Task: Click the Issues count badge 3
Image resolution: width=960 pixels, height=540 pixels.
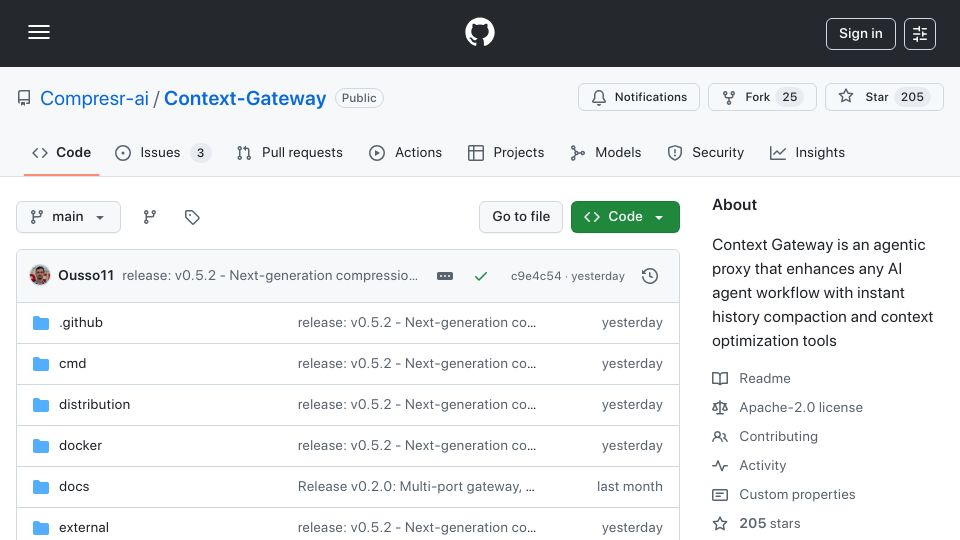Action: click(200, 152)
